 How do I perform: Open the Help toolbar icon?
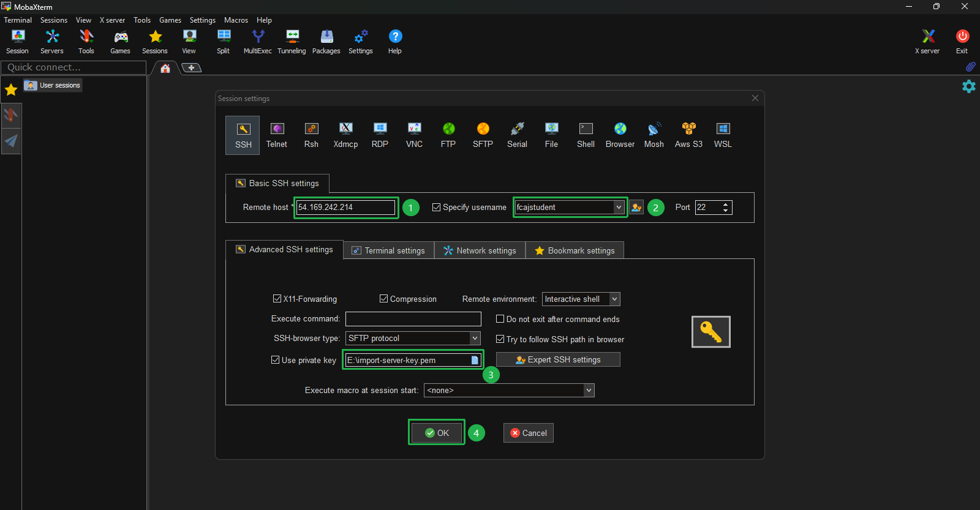395,42
